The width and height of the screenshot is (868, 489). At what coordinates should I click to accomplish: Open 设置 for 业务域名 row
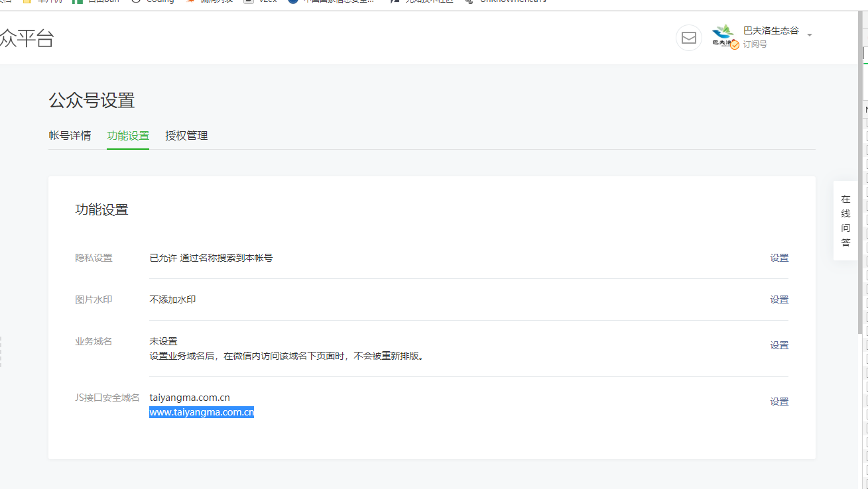[779, 345]
